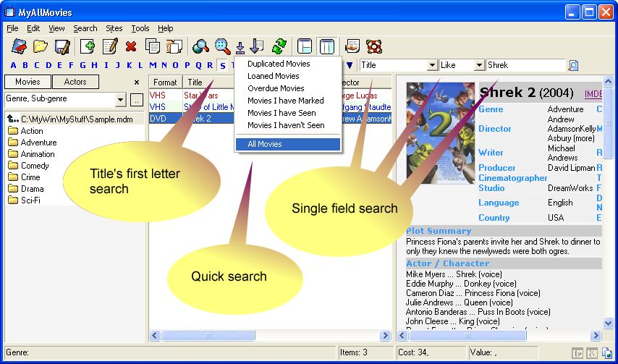Switch to horizontal split layout icon
The image size is (618, 364).
[304, 46]
